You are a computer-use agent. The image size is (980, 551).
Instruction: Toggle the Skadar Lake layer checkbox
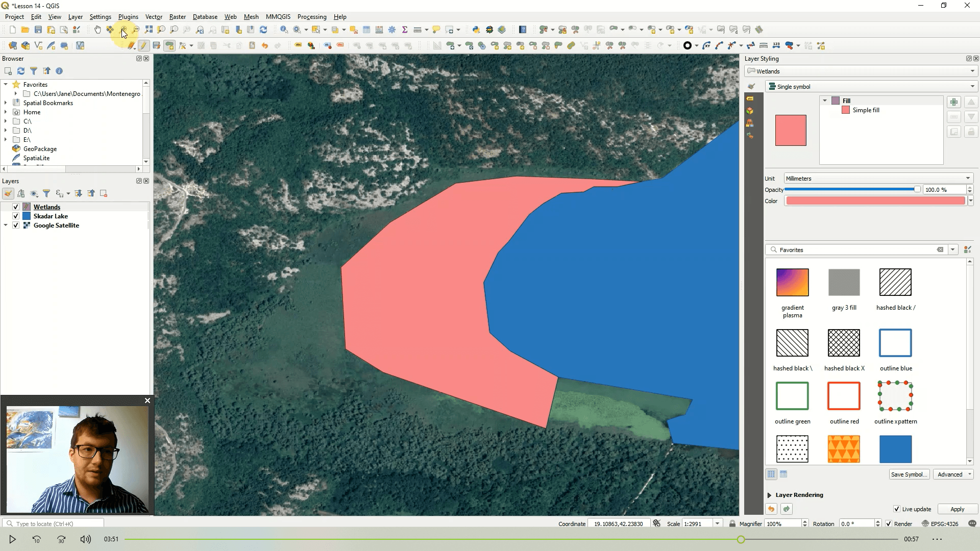click(x=16, y=216)
